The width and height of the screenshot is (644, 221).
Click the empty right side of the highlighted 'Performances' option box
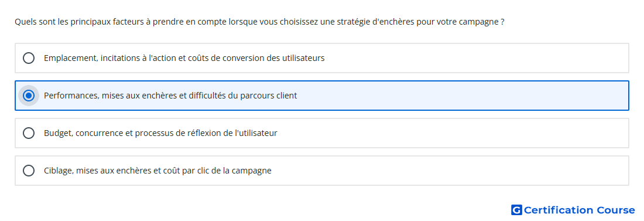pos(464,96)
